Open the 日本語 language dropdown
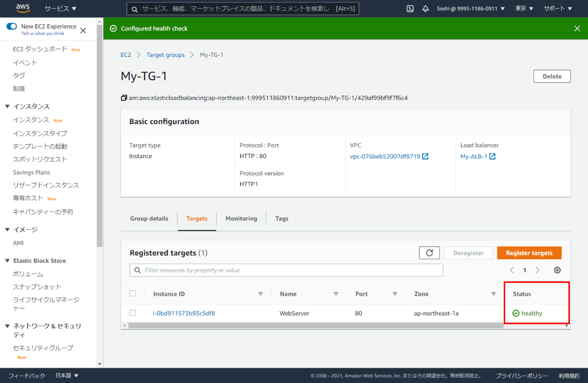Viewport: 588px width, 383px height. pos(67,376)
